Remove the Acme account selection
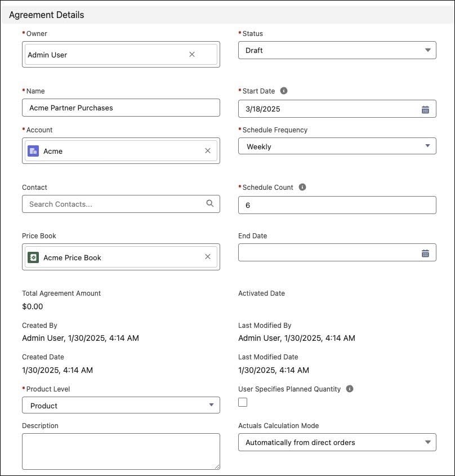Screen dimensions: 455x476 (x=208, y=151)
